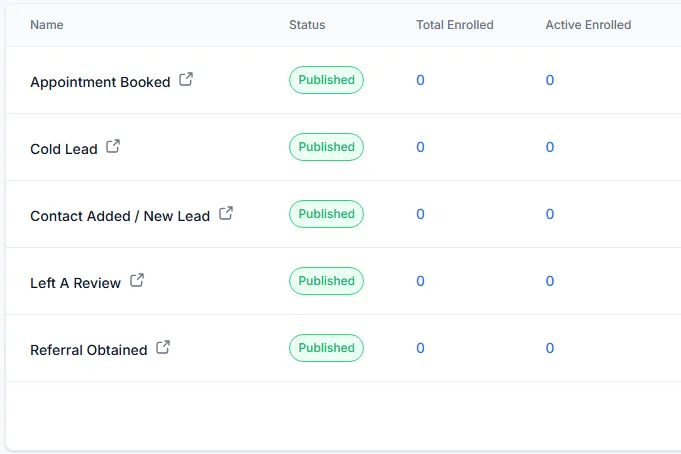Open the Referral Obtained workflow

89,350
